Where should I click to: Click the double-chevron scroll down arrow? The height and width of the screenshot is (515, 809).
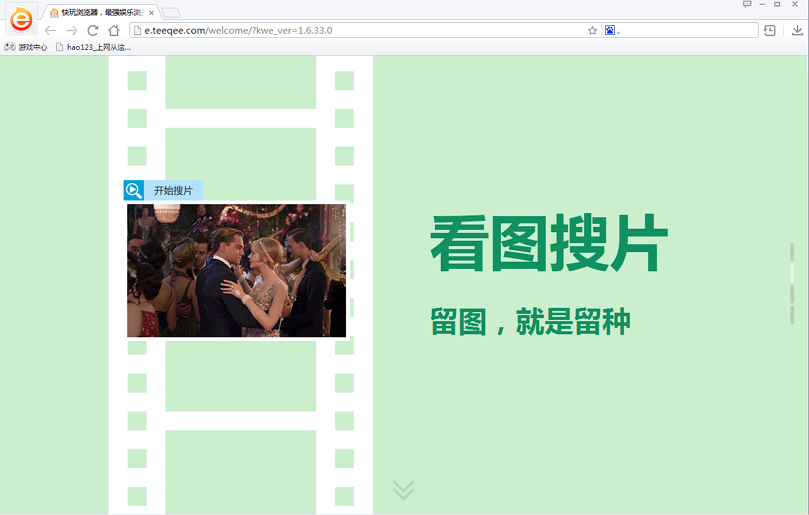[403, 490]
